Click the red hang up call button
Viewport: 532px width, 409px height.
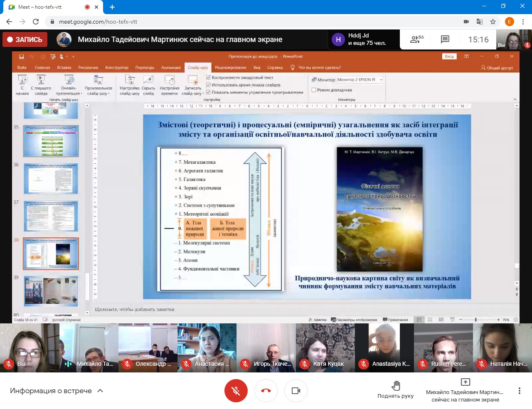click(x=266, y=391)
